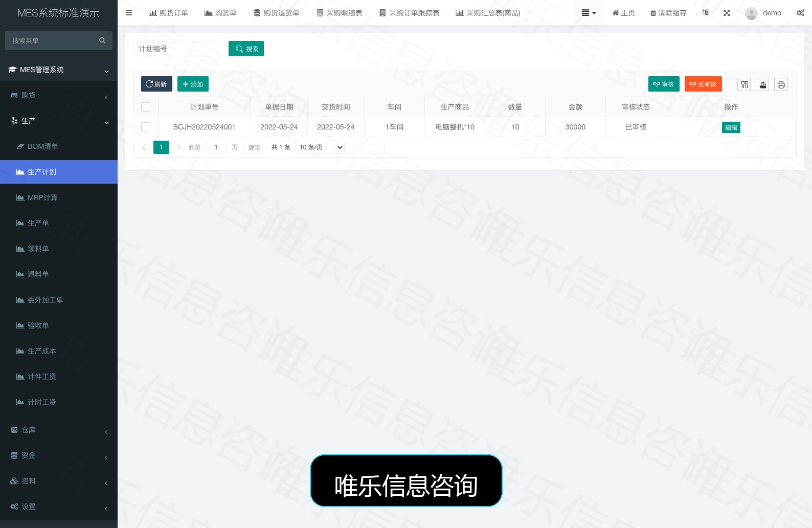This screenshot has width=812, height=528.
Task: Tick the checkbox for row SCJH20220524001
Action: tap(146, 127)
